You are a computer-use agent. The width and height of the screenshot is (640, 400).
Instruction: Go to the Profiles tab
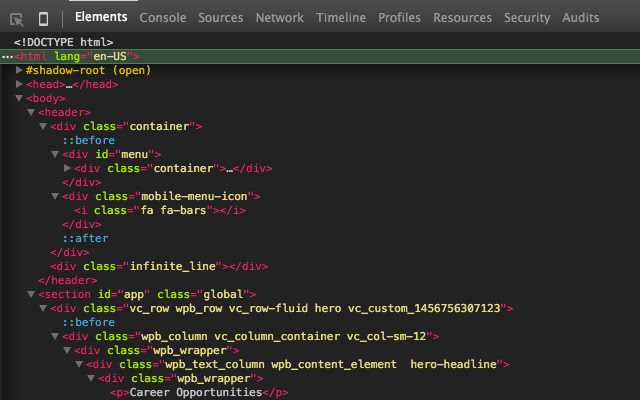point(399,18)
